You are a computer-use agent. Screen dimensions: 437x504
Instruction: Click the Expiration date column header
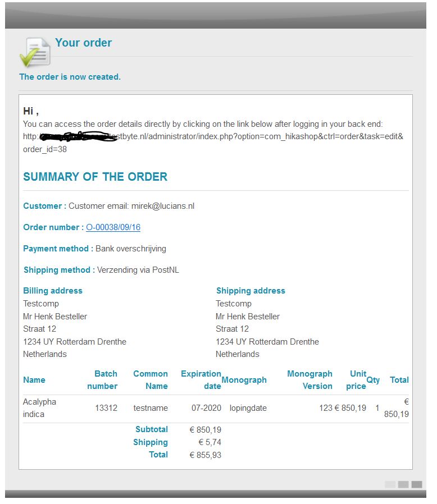coord(201,380)
